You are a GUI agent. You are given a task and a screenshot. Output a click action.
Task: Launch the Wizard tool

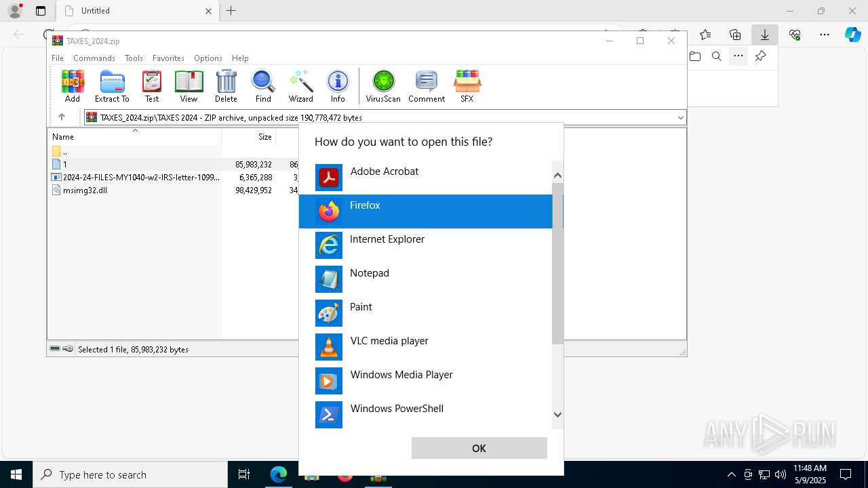[301, 86]
